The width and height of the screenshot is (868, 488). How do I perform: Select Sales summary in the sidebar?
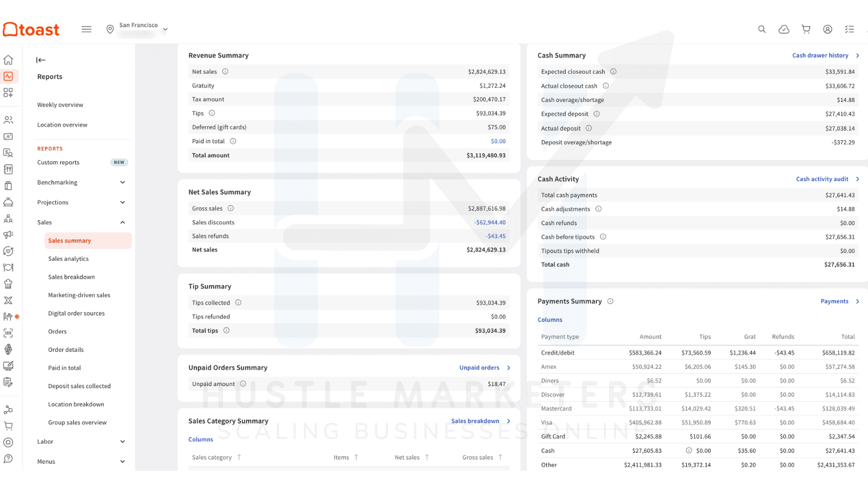tap(88, 241)
